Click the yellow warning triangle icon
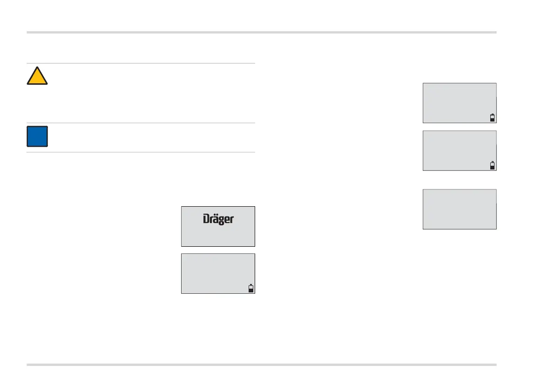The height and width of the screenshot is (392, 555). point(37,76)
